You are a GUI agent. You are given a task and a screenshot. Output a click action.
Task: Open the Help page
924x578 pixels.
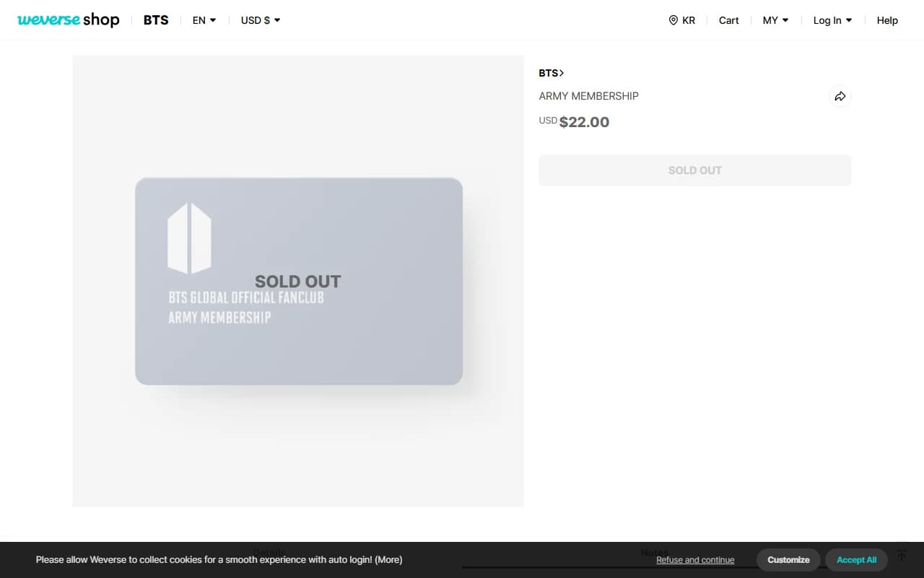(887, 20)
